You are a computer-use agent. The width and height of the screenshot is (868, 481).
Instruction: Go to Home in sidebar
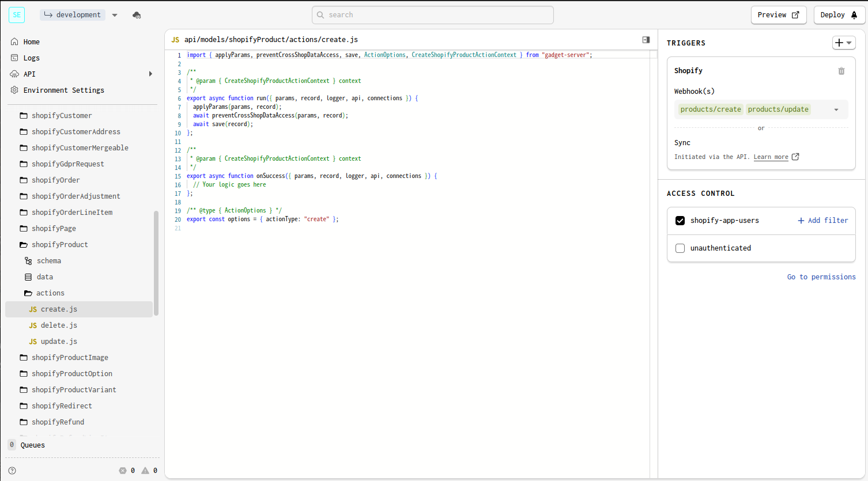tap(32, 42)
